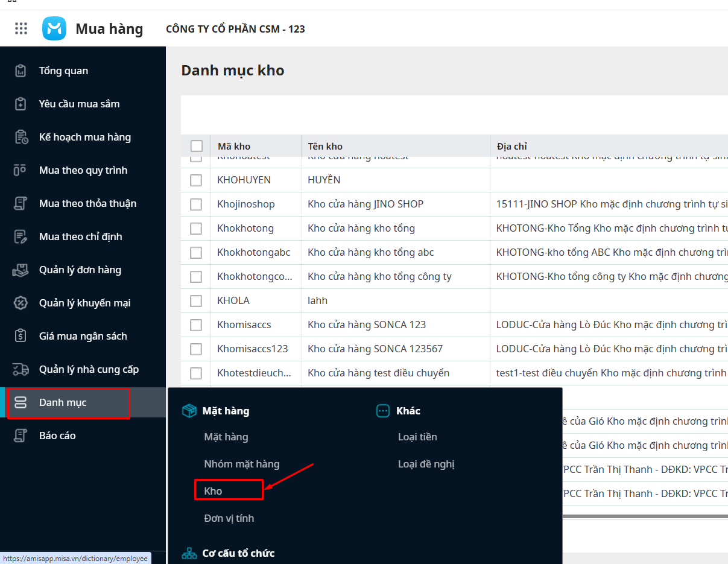Select the Khojinoshop row checkbox
The height and width of the screenshot is (564, 728).
click(x=196, y=204)
